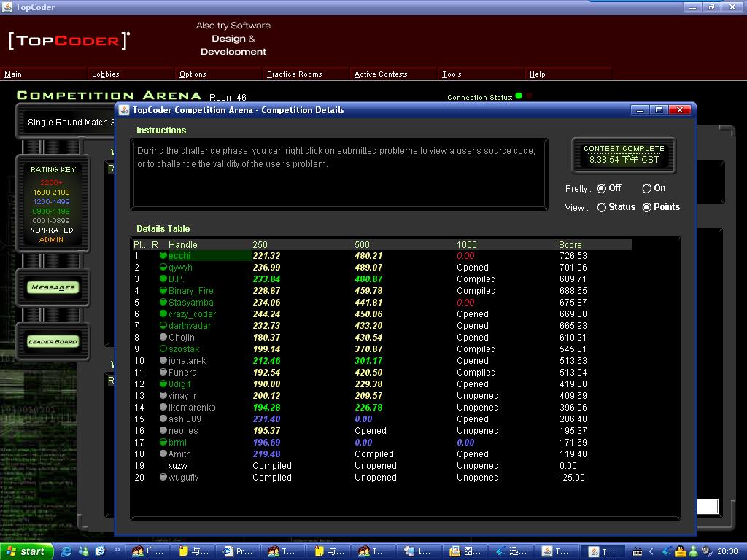
Task: Open the Main menu
Action: (13, 74)
